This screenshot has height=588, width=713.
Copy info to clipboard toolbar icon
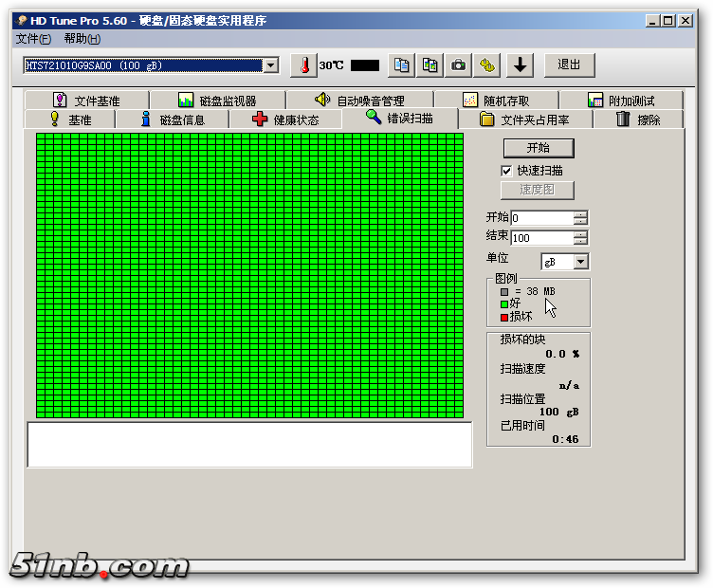(x=401, y=65)
